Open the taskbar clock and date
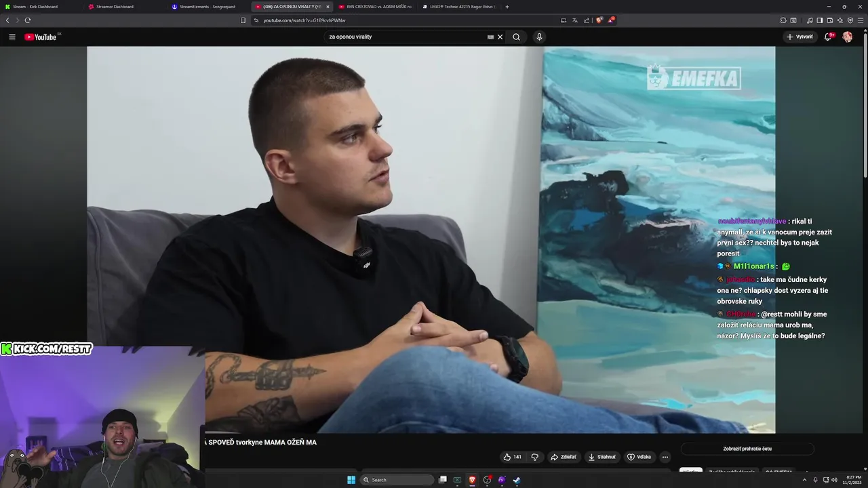Viewport: 868px width, 488px height. click(x=852, y=480)
